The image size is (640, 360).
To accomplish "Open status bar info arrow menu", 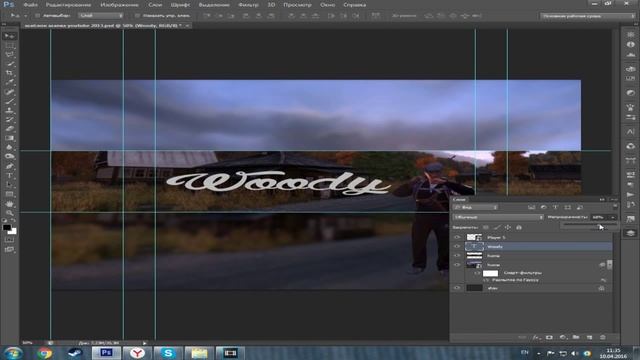I will coord(144,343).
